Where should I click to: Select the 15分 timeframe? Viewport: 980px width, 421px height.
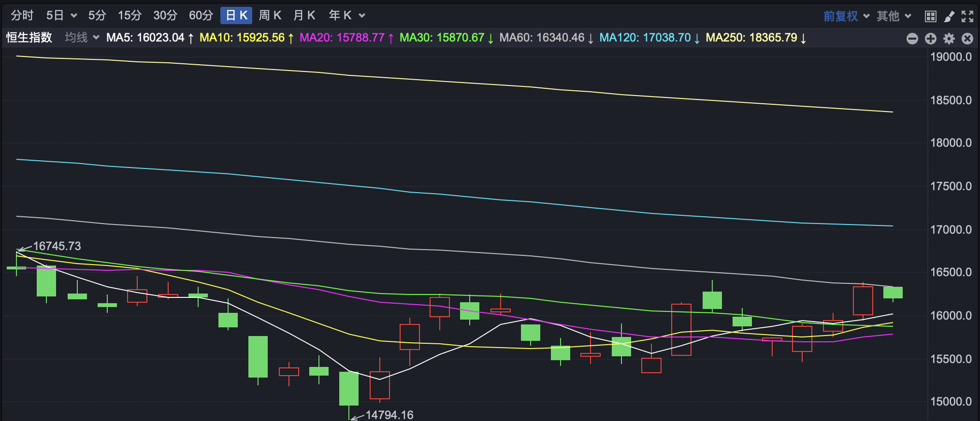[x=130, y=15]
